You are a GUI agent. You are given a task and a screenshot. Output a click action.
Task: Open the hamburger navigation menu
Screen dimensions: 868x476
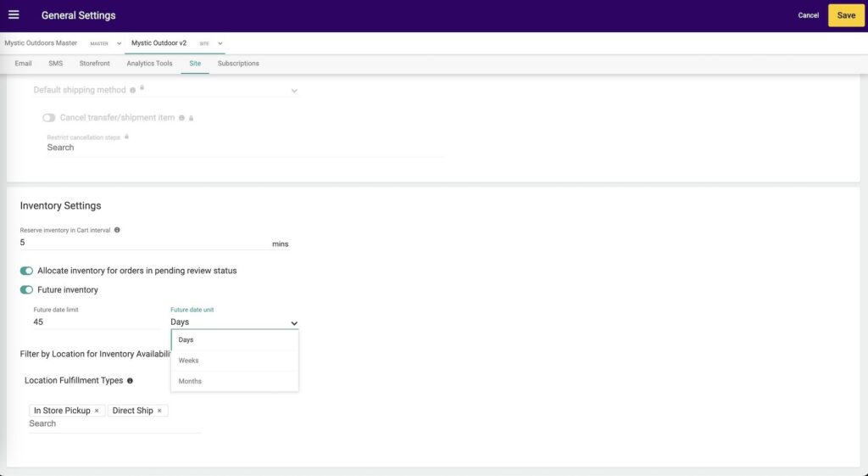[14, 15]
